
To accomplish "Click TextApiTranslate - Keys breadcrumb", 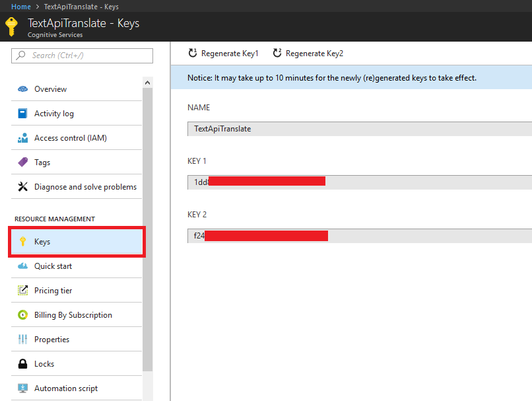I will pos(81,7).
